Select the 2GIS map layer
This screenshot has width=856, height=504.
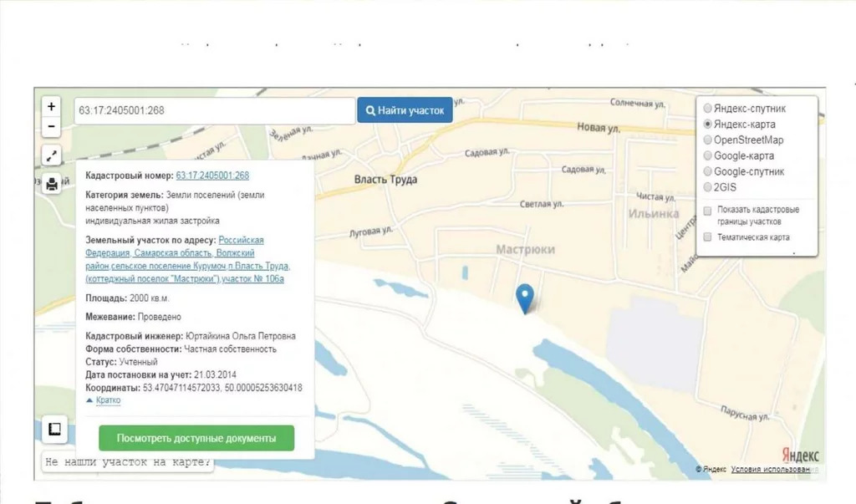tap(707, 187)
